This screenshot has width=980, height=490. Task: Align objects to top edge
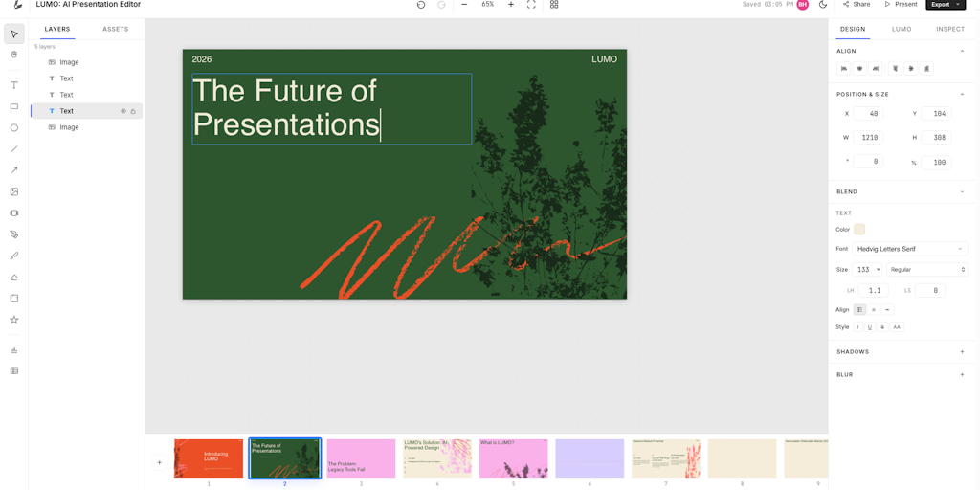click(895, 68)
